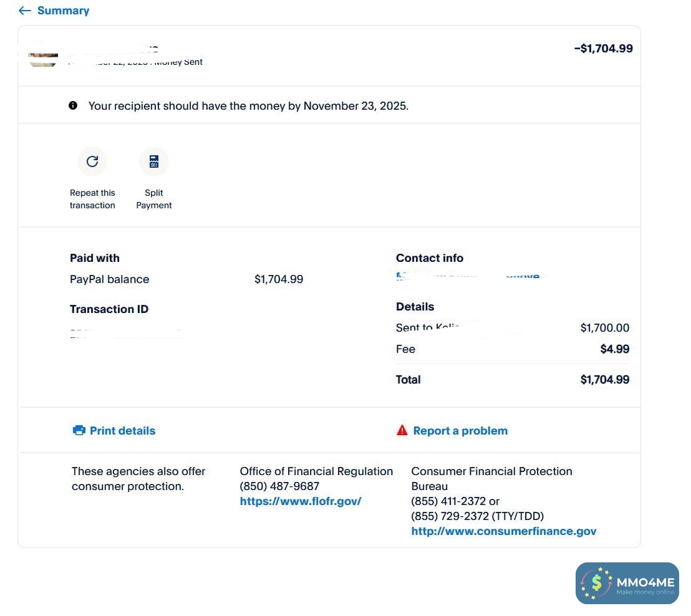
Task: Click the Split Payment icon
Action: tap(154, 161)
